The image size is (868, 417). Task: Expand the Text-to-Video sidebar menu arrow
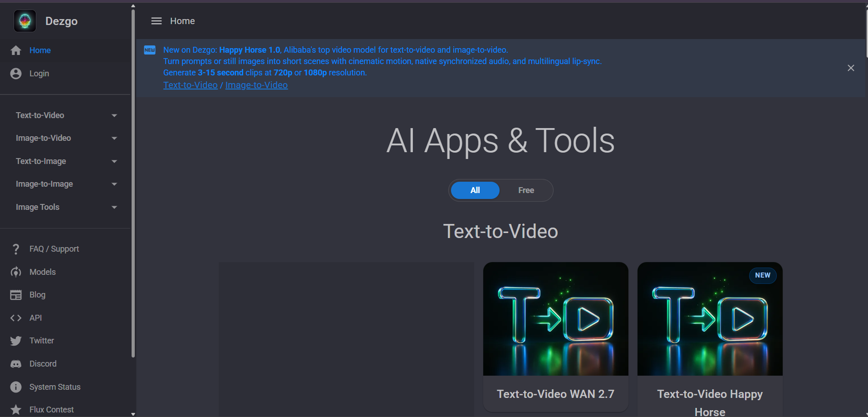tap(114, 115)
